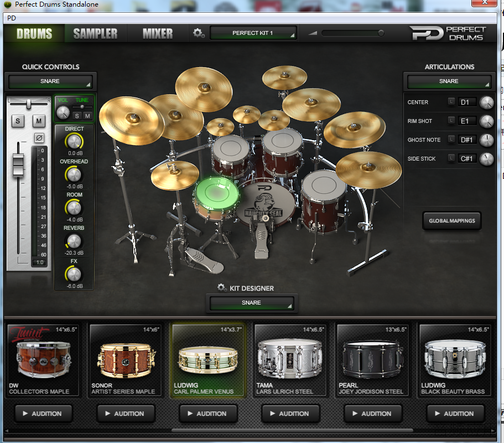Open the Articulations SNARE dropdown
This screenshot has height=443, width=504.
tap(449, 81)
